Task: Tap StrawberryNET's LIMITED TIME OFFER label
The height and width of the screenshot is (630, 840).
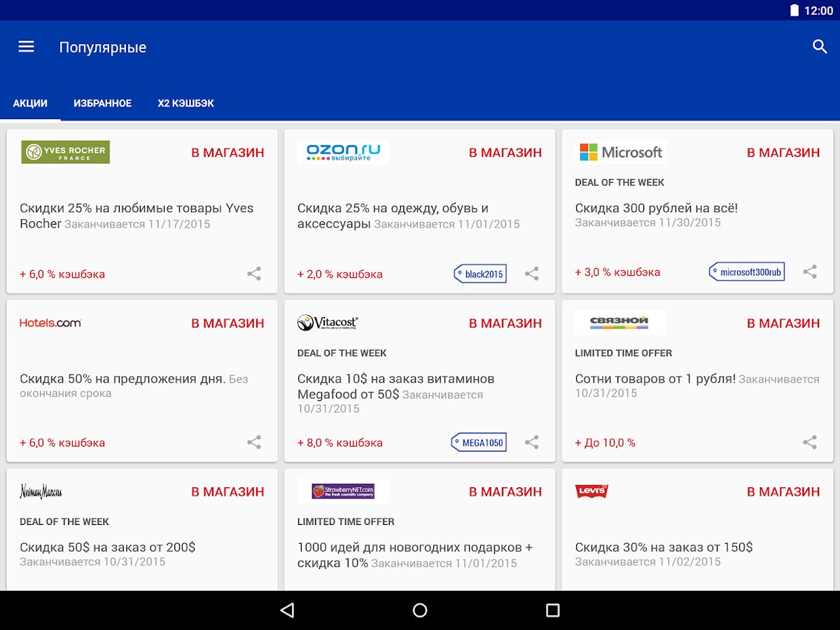Action: [x=346, y=522]
